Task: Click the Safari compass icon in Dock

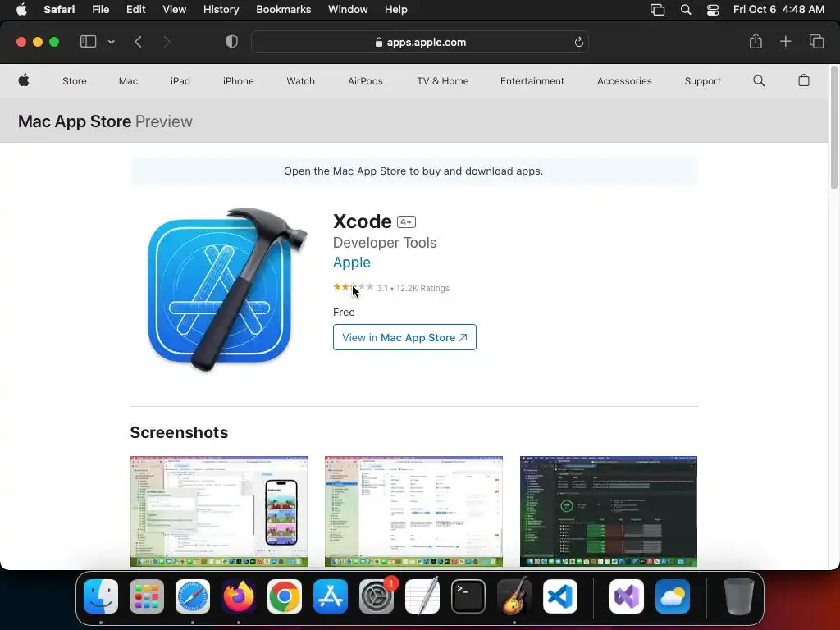Action: (192, 596)
